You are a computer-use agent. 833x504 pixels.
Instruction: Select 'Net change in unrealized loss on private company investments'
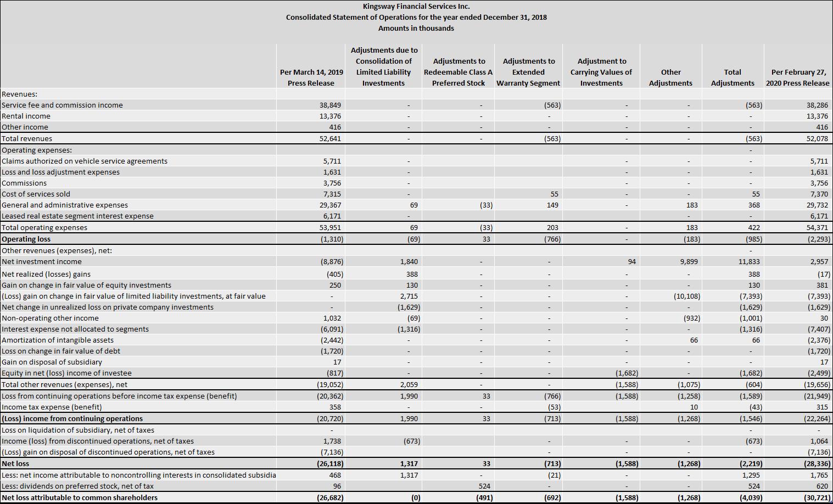click(108, 307)
